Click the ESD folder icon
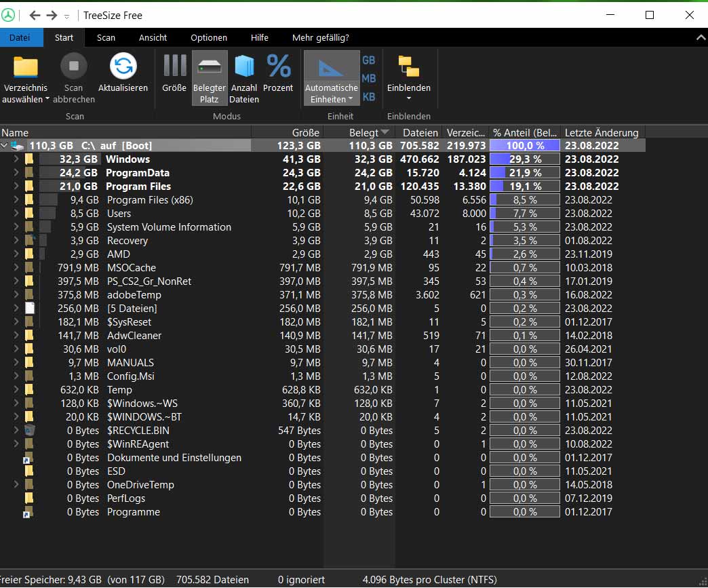This screenshot has width=708, height=588. (29, 471)
